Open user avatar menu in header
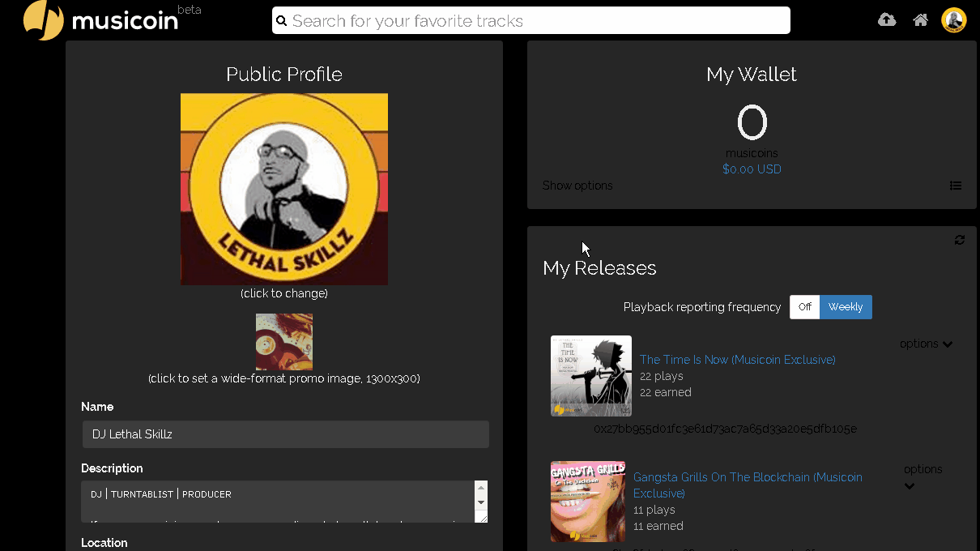 (x=954, y=20)
